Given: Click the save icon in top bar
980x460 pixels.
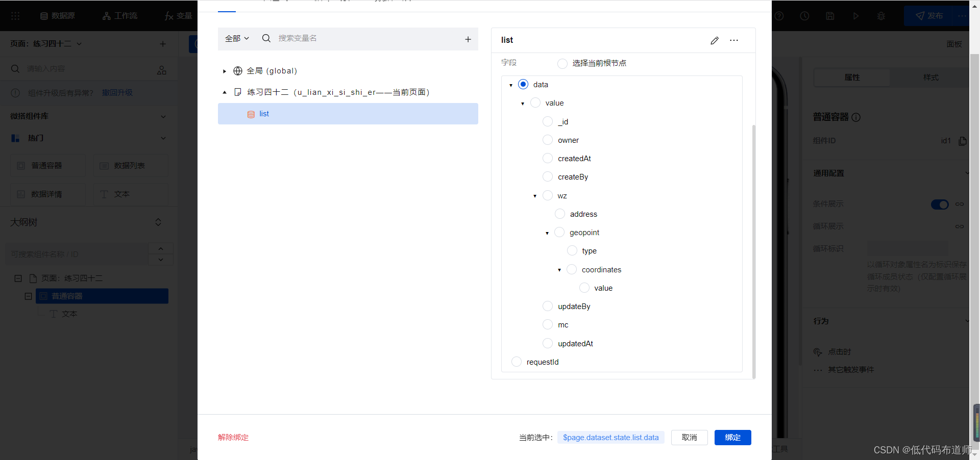Looking at the screenshot, I should pos(830,16).
